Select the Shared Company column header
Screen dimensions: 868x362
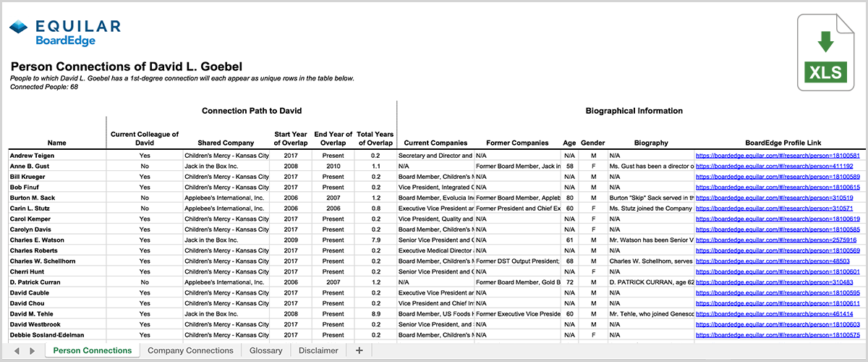point(224,143)
